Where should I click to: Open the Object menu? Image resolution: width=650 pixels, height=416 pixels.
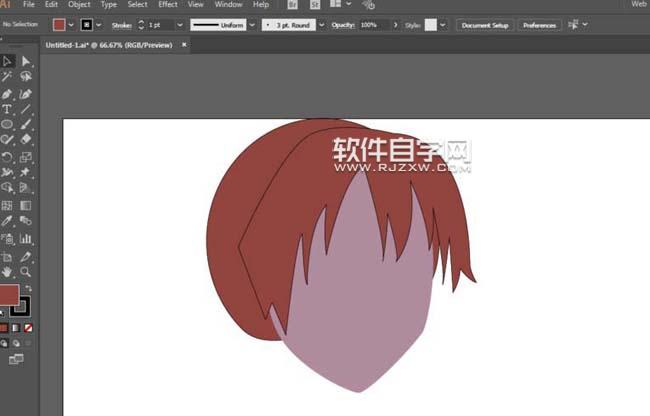(79, 5)
